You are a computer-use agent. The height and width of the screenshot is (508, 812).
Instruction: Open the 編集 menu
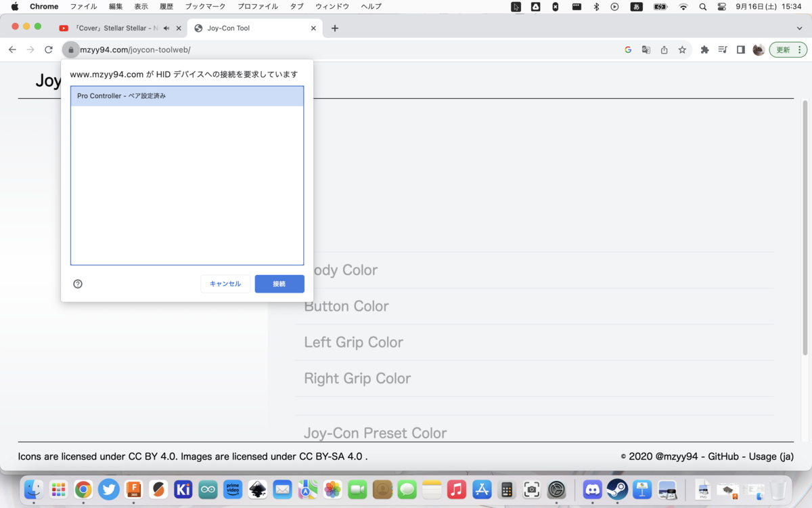click(116, 7)
